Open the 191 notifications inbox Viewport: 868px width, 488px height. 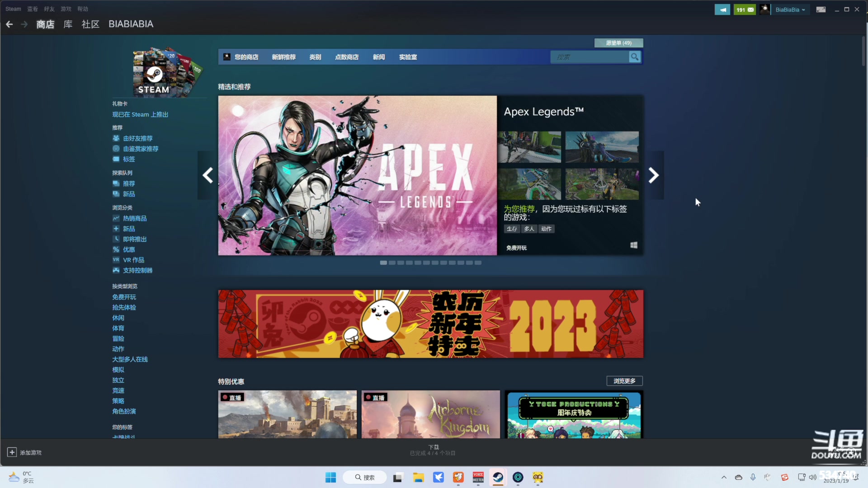point(745,9)
